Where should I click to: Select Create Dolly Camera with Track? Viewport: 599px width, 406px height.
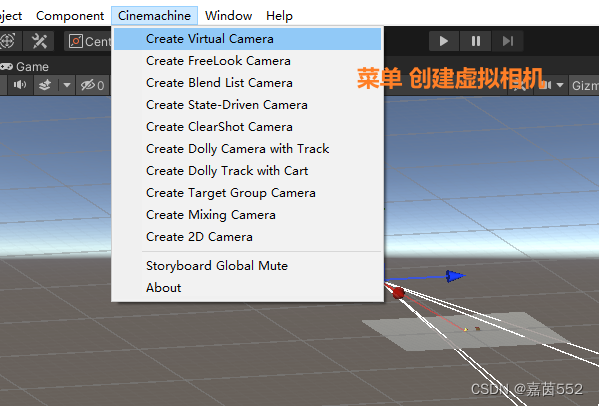(x=248, y=149)
